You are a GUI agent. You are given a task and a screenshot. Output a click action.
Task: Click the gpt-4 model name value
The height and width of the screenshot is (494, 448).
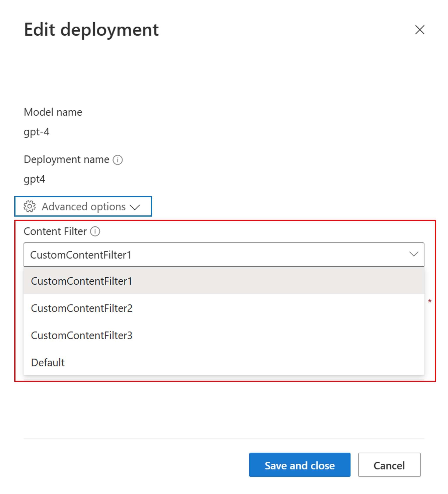[x=36, y=132]
